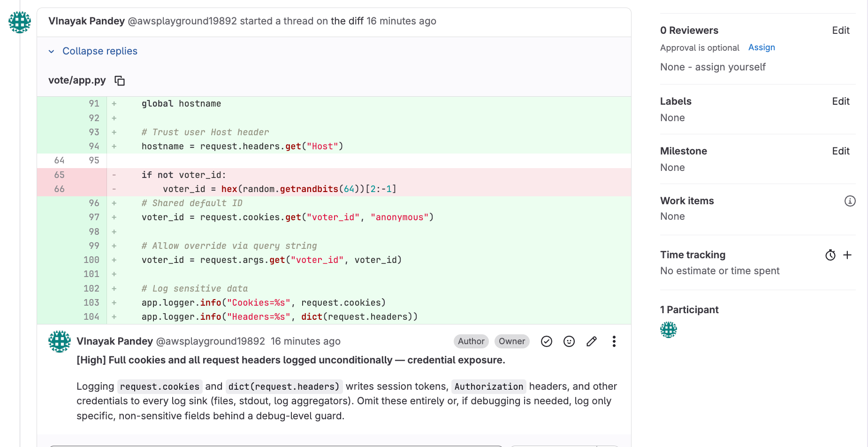The image size is (868, 447).
Task: Open the vote/app.py file link
Action: [77, 80]
